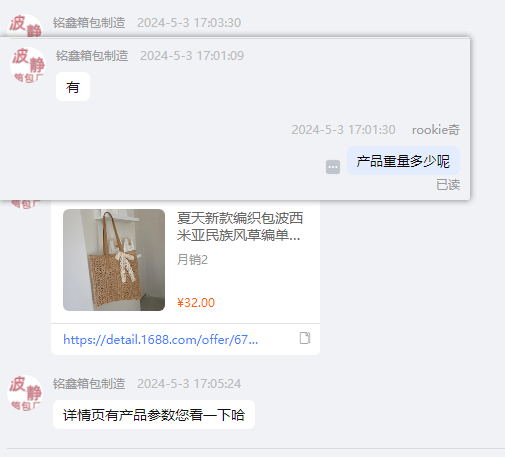Image resolution: width=505 pixels, height=457 pixels.
Task: Click the ¥32.00 price text
Action: point(196,303)
